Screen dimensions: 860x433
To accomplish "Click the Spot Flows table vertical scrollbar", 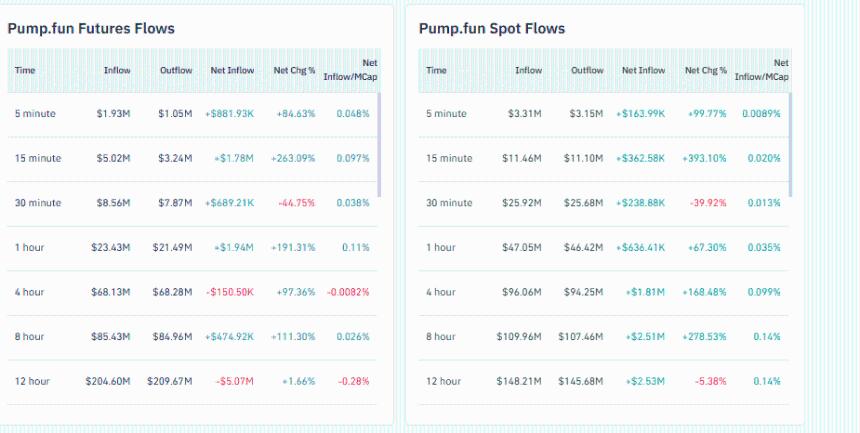I will click(x=790, y=145).
